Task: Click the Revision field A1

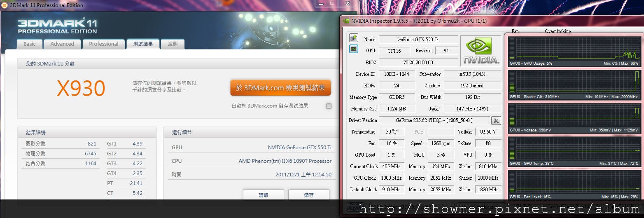Action: point(446,51)
